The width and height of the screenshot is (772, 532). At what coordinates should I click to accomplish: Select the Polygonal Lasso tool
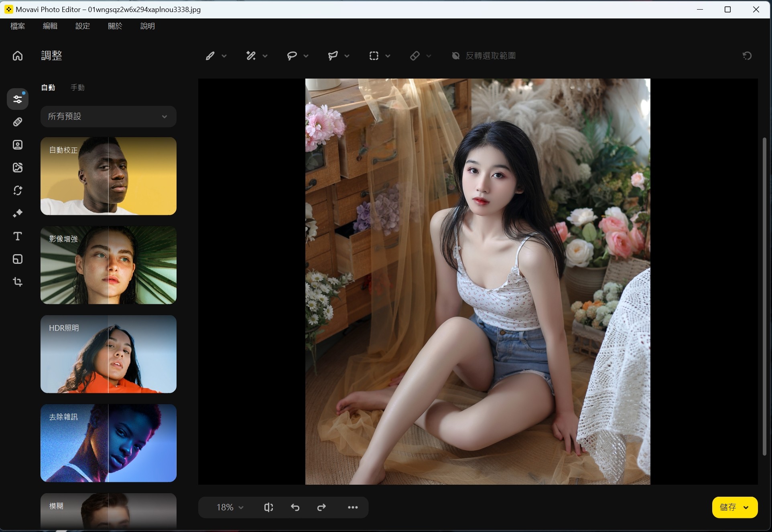coord(333,56)
